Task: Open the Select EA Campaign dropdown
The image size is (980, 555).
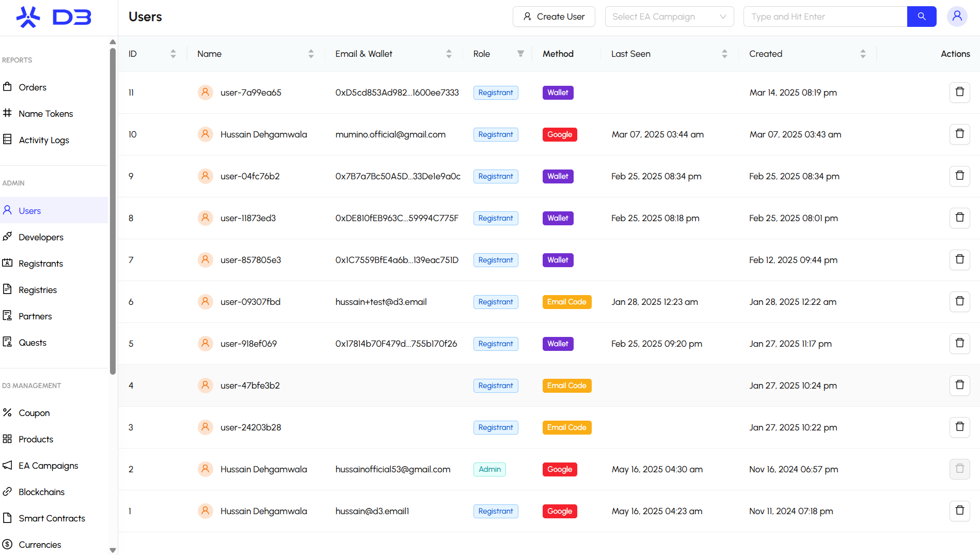Action: point(669,17)
